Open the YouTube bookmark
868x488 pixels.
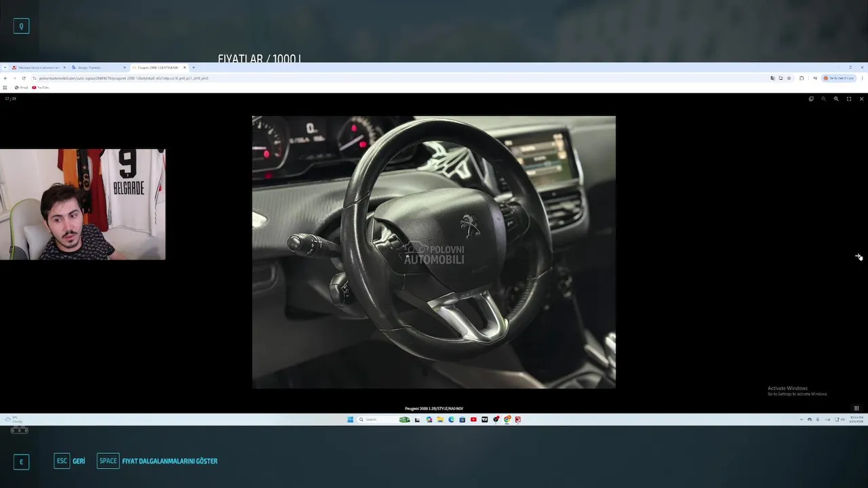40,87
